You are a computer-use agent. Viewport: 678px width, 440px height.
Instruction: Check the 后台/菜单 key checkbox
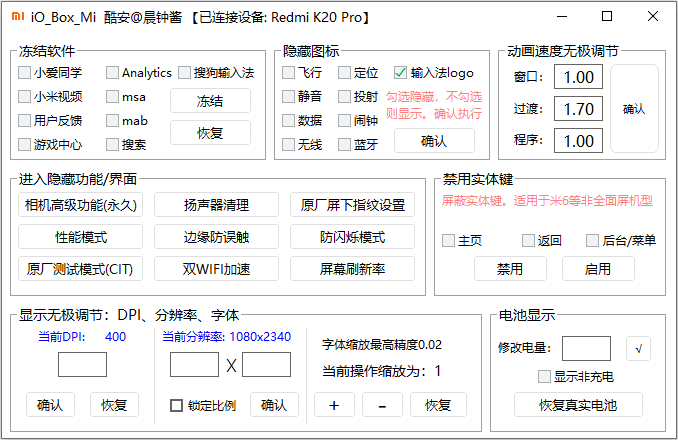tap(592, 240)
